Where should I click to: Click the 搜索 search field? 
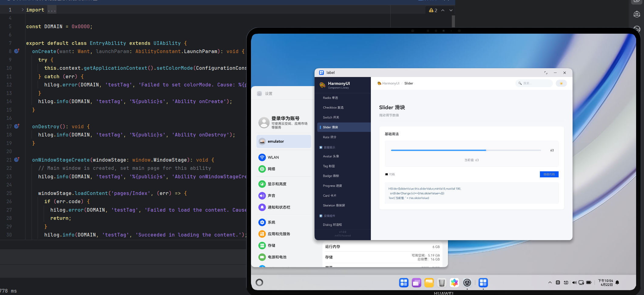(534, 83)
